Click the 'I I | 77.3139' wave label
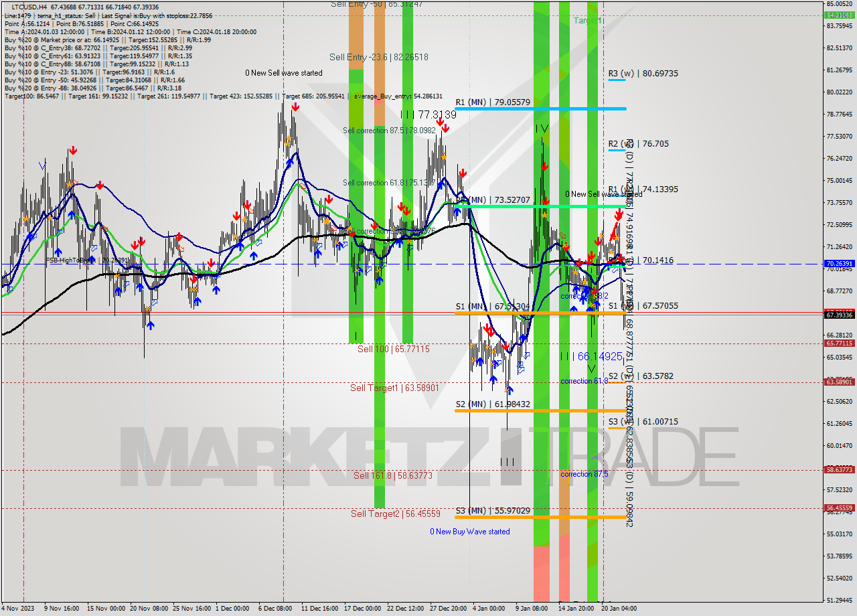 pos(428,115)
